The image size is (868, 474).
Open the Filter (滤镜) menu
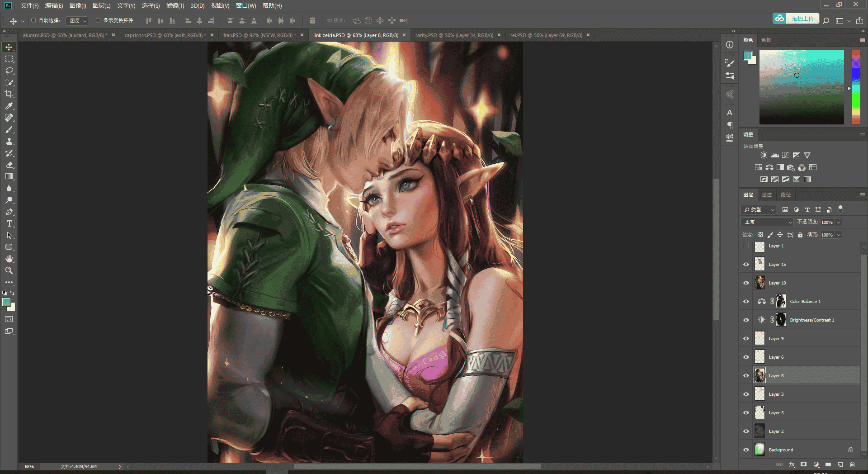175,5
